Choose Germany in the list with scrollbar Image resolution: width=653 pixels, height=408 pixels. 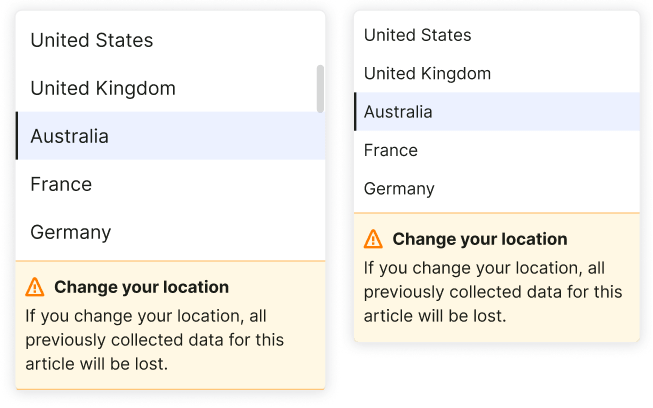[x=170, y=232]
